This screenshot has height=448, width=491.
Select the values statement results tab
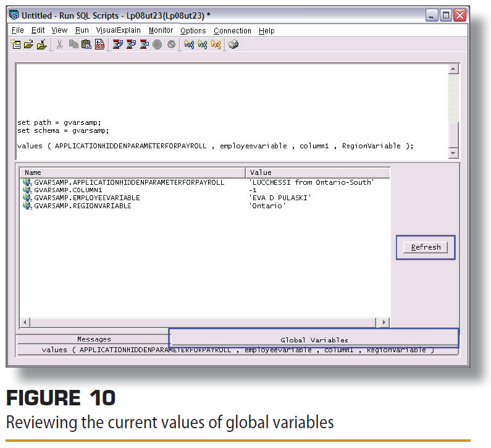pyautogui.click(x=238, y=350)
